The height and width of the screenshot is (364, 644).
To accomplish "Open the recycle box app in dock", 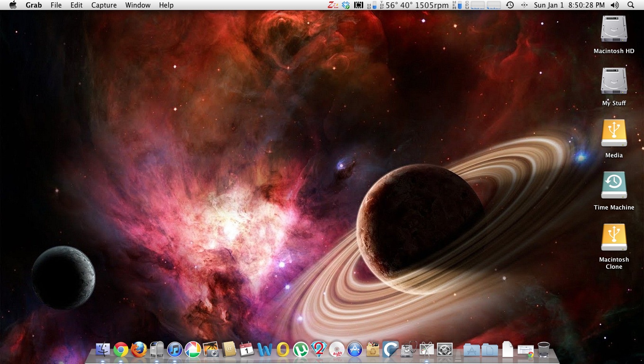I will 373,350.
